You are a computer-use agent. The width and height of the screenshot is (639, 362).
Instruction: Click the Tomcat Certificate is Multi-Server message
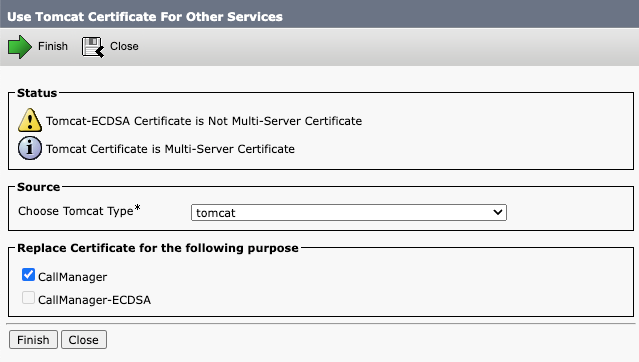(x=170, y=149)
